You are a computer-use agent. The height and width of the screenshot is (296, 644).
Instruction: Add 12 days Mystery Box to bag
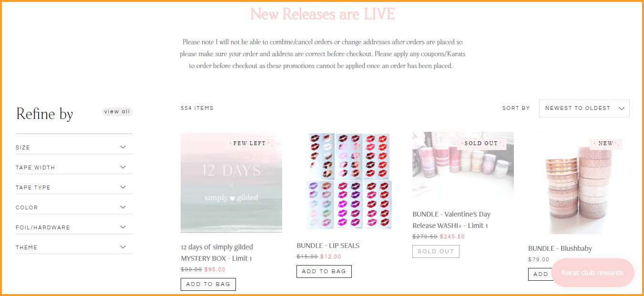click(x=208, y=284)
